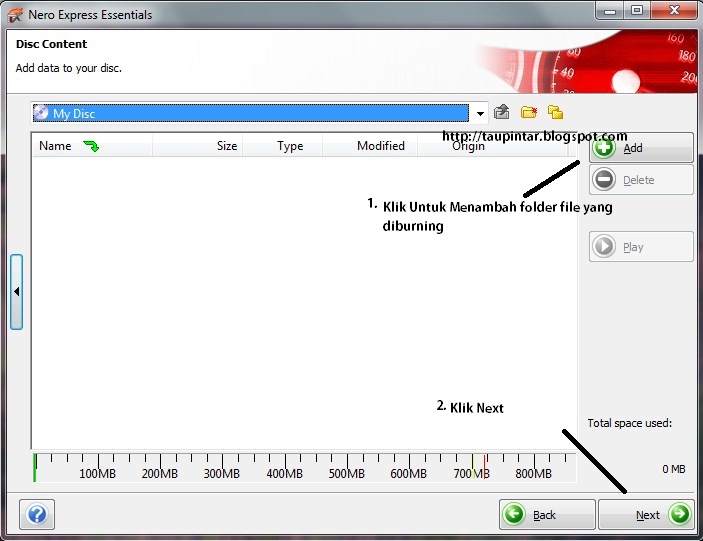Go Back to the previous step
Viewport: 703px width, 541px height.
coord(547,515)
